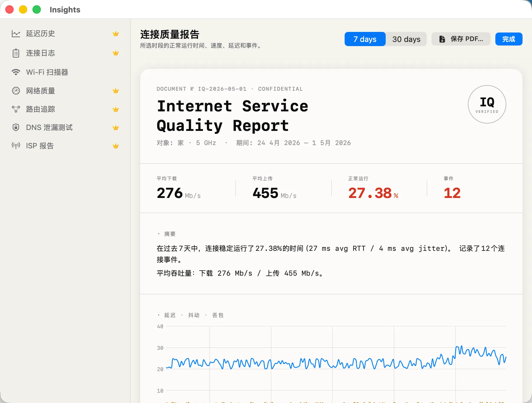
Task: Click the 事件 label
Action: pos(448,178)
